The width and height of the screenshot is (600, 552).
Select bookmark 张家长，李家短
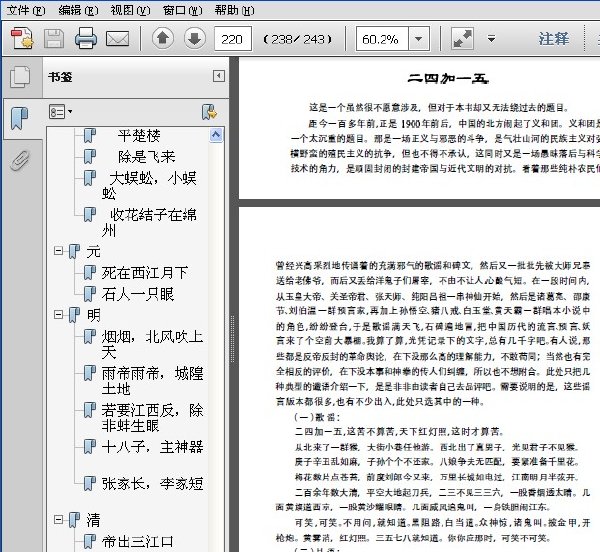(x=152, y=484)
